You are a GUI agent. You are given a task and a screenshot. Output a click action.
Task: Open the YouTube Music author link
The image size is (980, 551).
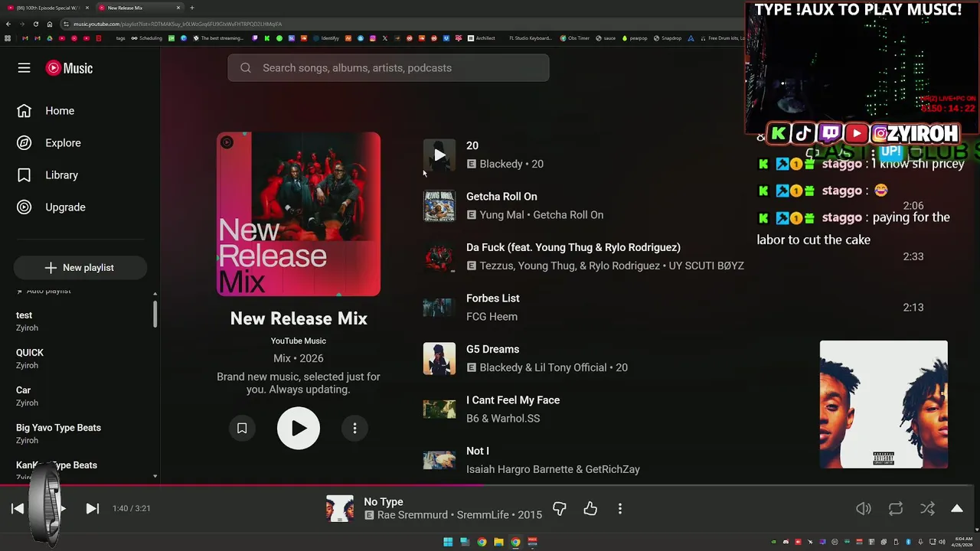[x=299, y=341]
